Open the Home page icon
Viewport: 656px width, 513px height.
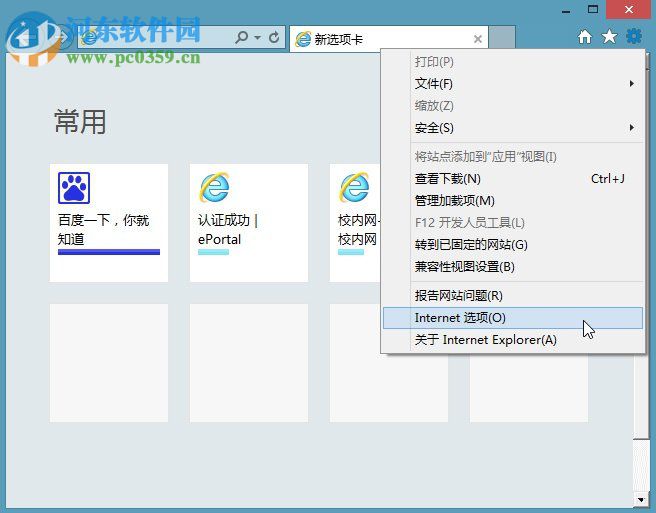pyautogui.click(x=585, y=37)
